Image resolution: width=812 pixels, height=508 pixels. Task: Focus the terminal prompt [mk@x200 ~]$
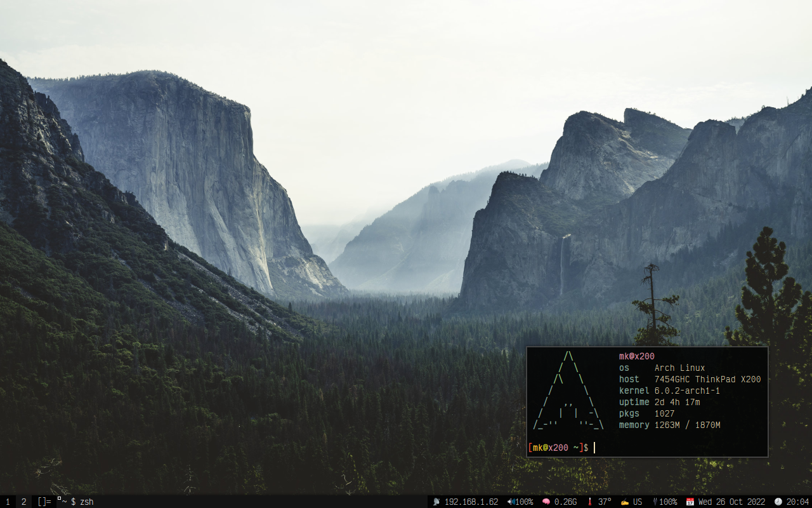[558, 448]
